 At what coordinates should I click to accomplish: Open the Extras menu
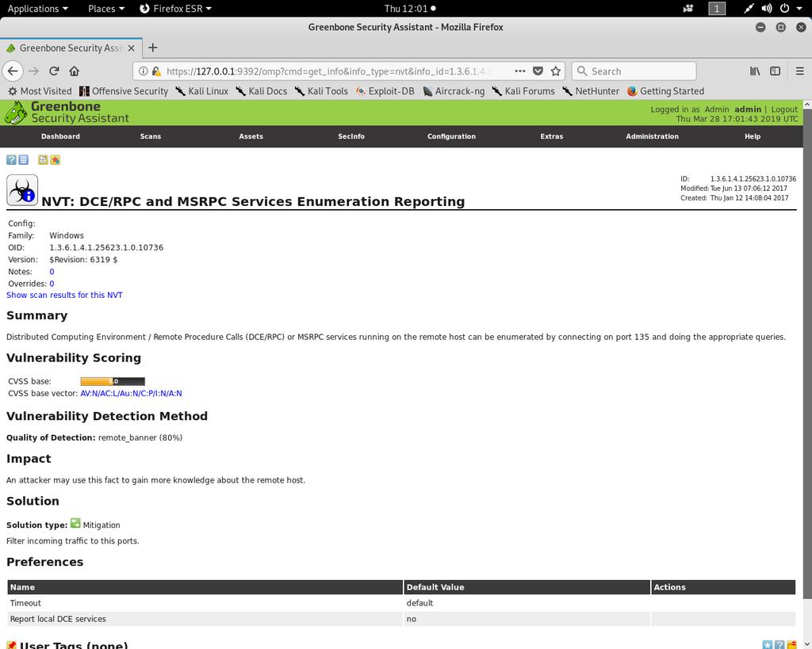(552, 136)
